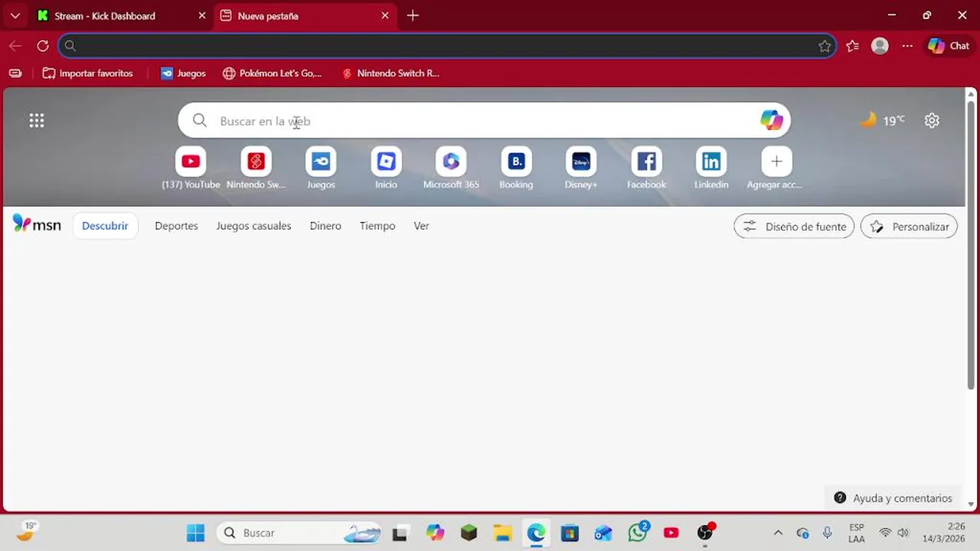Click the taskbar Buscar search box
Viewport: 980px width, 551px height.
pos(299,533)
